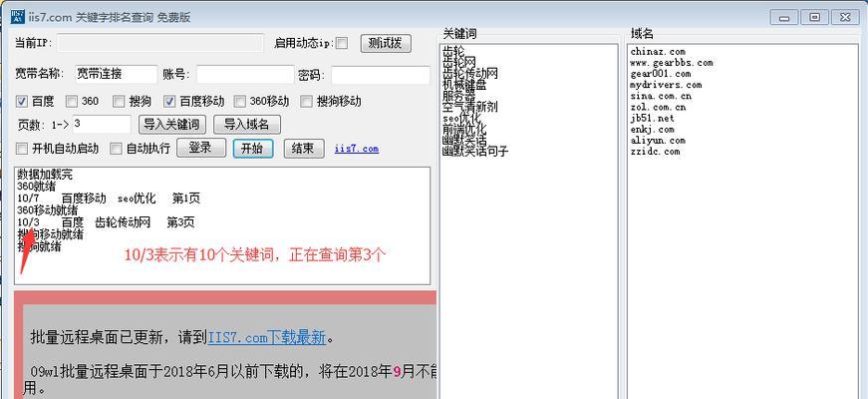Maximize the keyword ranking window

click(814, 17)
